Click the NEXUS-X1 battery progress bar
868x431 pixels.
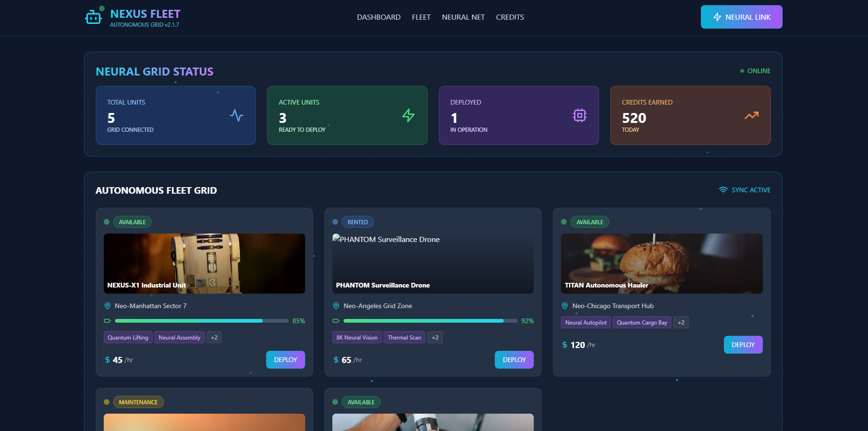202,321
